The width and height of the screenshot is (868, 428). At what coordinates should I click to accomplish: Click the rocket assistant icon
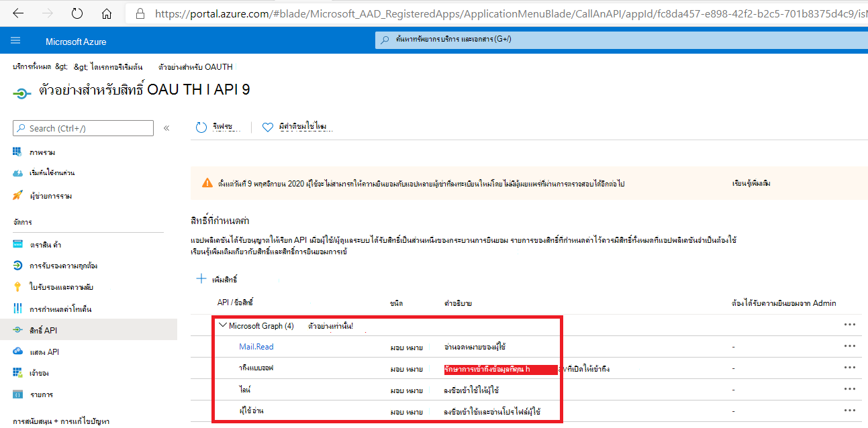pos(17,195)
